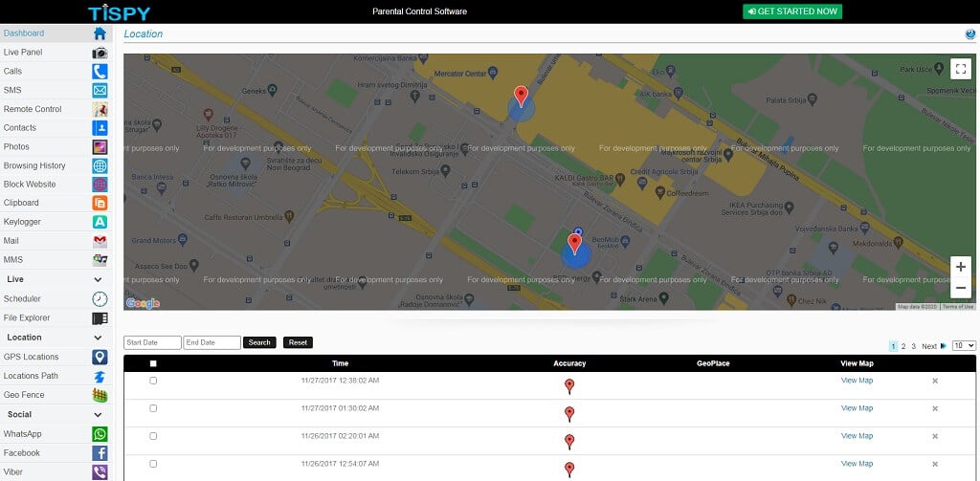Viewport: 980px width, 481px height.
Task: Click the Search button
Action: (x=259, y=342)
